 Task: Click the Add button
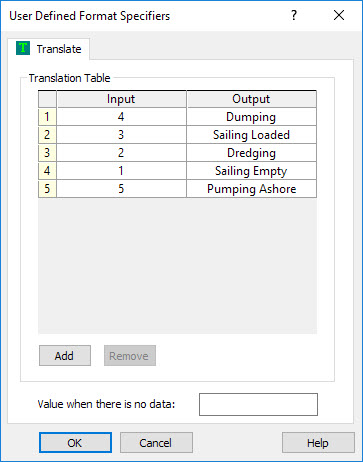(x=65, y=356)
